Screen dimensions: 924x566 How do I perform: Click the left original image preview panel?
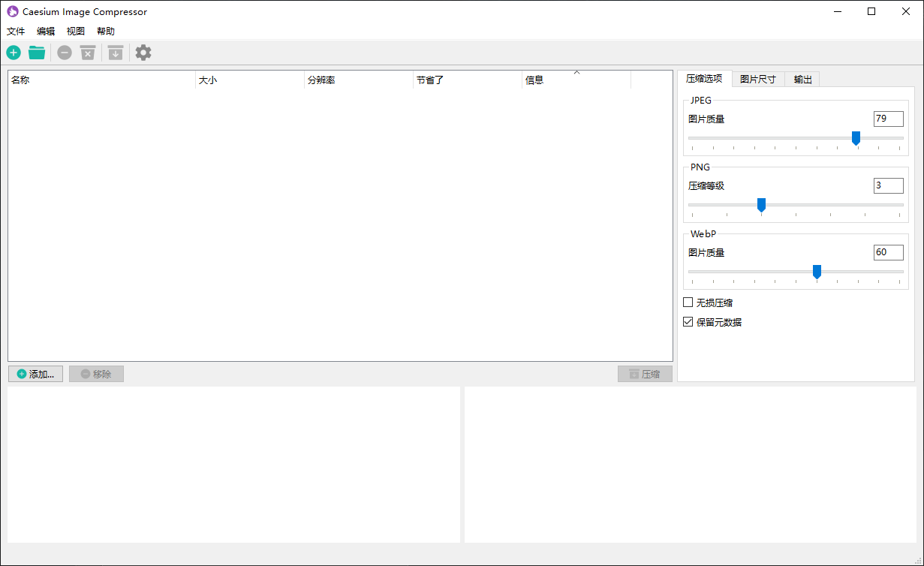tap(233, 465)
